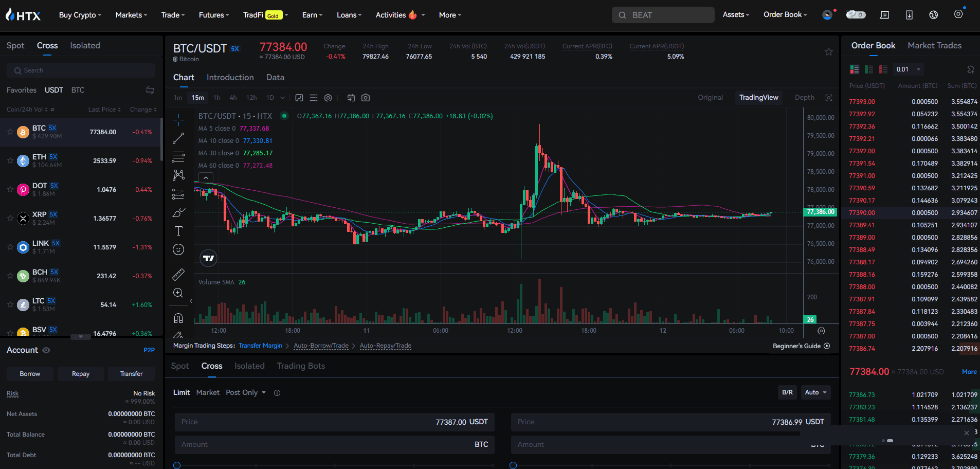
Task: Expand the Markets dropdown
Action: 131,15
